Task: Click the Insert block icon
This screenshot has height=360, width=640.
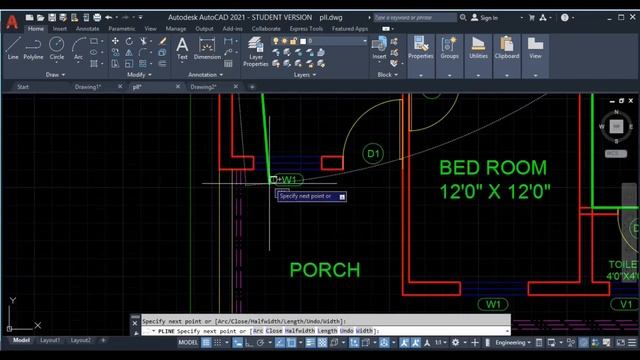Action: tap(379, 48)
